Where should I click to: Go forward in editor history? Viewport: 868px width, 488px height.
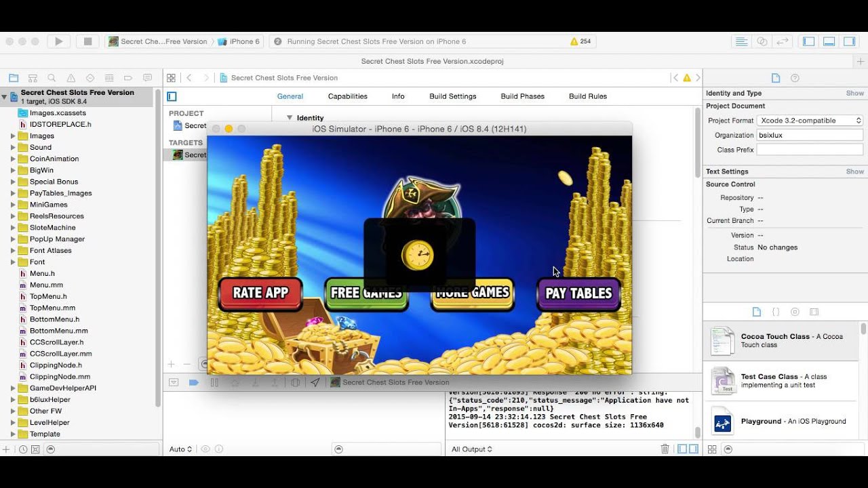coord(206,78)
